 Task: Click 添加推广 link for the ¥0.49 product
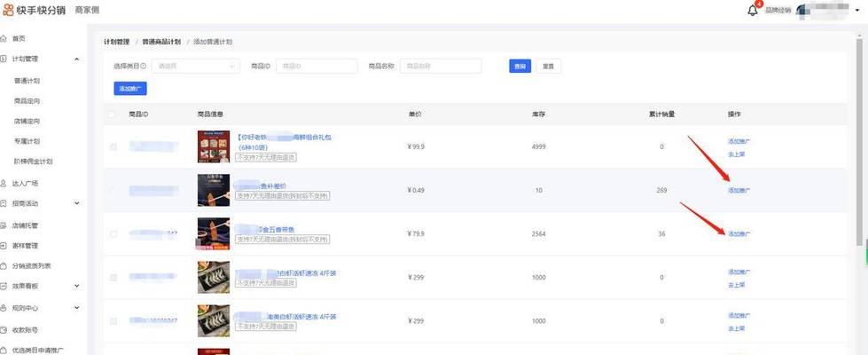click(x=739, y=191)
